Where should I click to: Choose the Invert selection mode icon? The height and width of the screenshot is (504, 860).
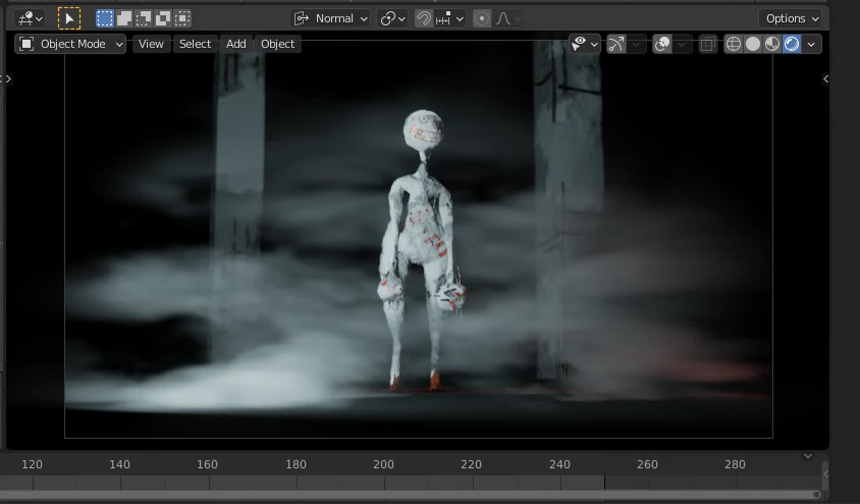(163, 18)
